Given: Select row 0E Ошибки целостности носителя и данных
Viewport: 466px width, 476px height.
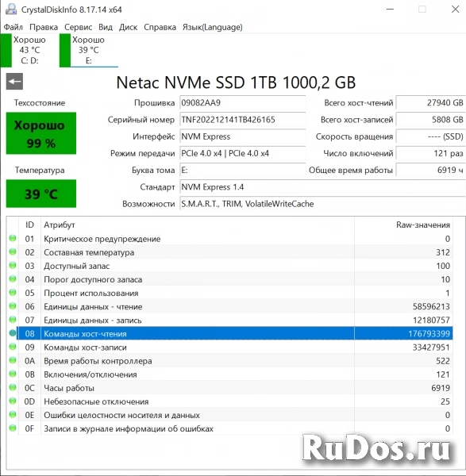Looking at the screenshot, I should (231, 415).
